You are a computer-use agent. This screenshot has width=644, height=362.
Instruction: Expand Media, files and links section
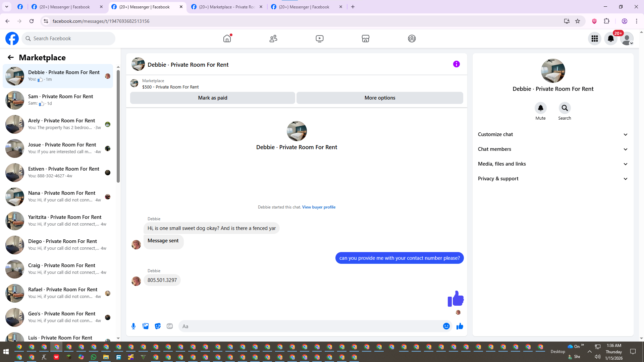552,164
